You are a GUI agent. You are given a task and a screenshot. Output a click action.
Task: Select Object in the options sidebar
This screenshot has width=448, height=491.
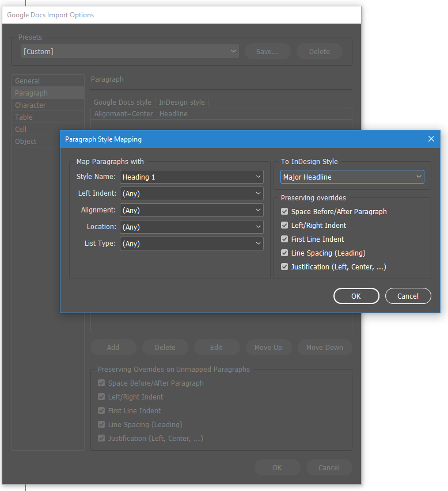35,141
